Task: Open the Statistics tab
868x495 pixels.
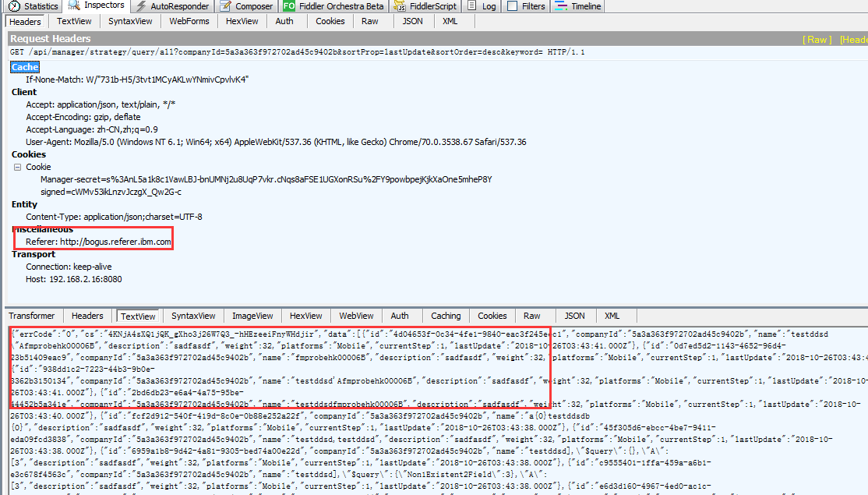Action: point(34,6)
